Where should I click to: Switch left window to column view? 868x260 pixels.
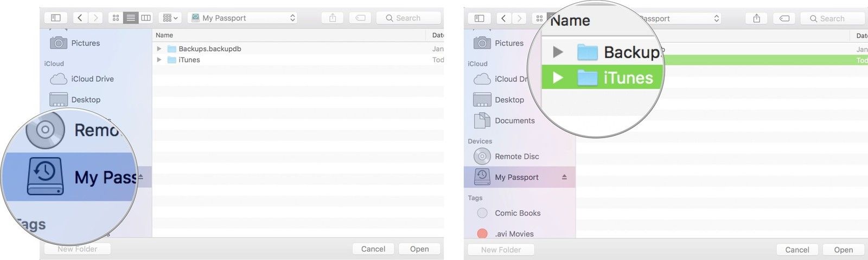point(146,18)
